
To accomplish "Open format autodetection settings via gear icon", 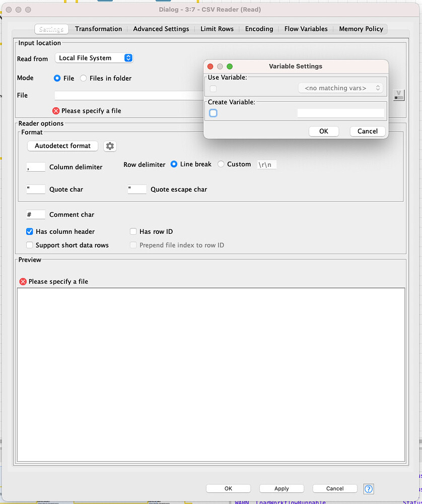I will click(x=110, y=146).
